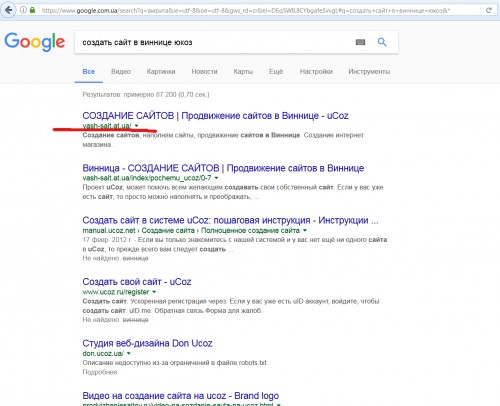Expand the Ещё menu
The width and height of the screenshot is (500, 406).
[276, 72]
